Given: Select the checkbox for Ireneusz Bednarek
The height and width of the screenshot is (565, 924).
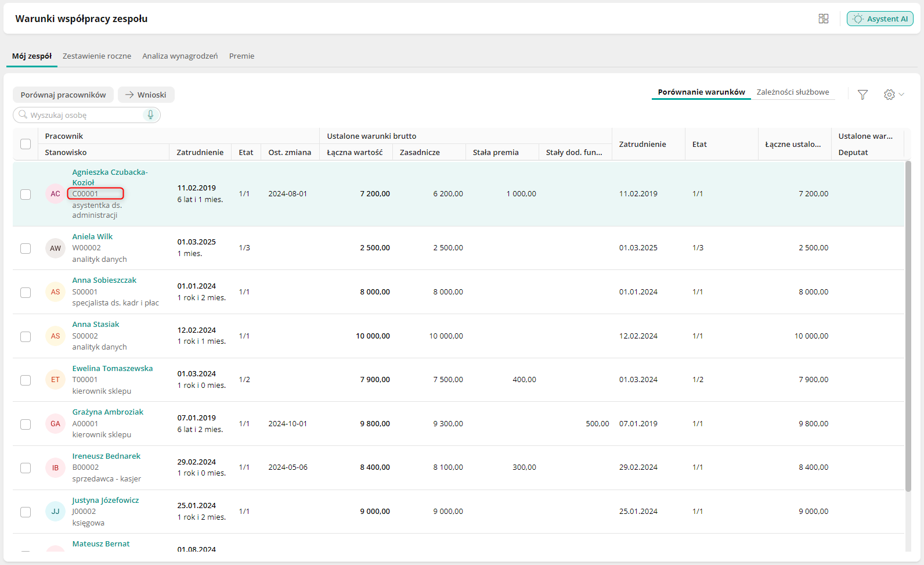Looking at the screenshot, I should 26,468.
